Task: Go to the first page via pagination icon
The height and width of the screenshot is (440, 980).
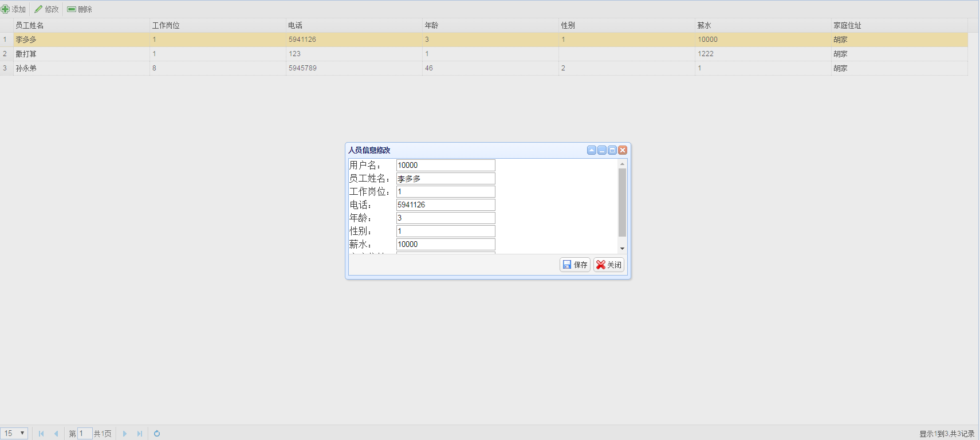Action: tap(41, 434)
